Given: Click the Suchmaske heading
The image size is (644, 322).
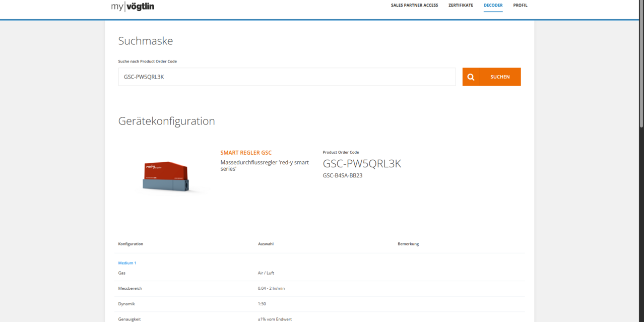Looking at the screenshot, I should 146,41.
